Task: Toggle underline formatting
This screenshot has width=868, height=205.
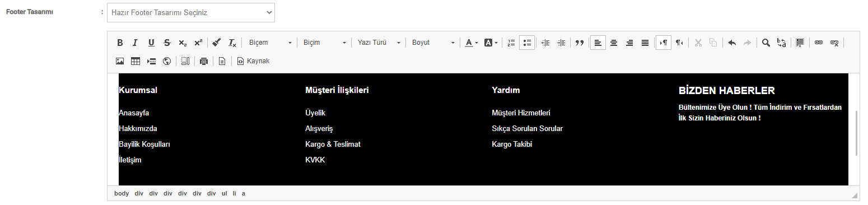Action: click(151, 43)
